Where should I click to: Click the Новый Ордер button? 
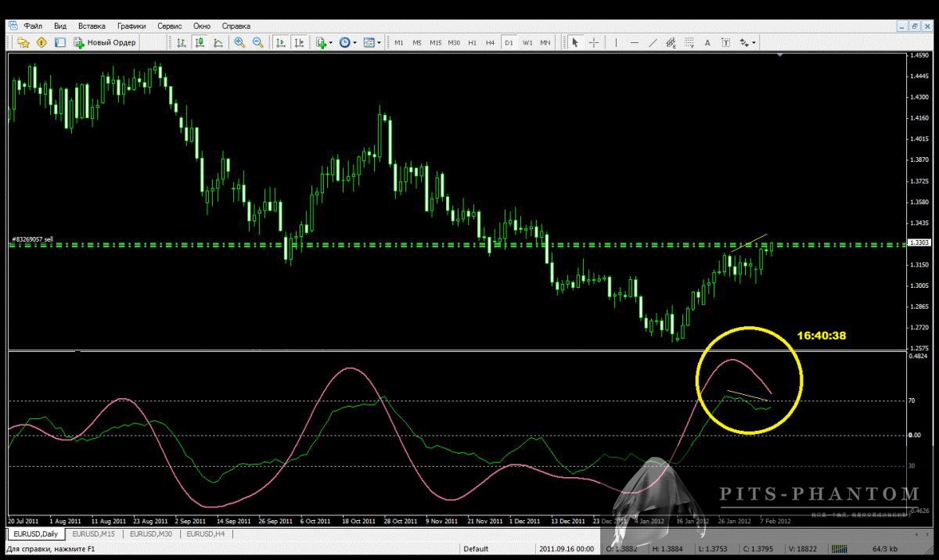click(106, 42)
